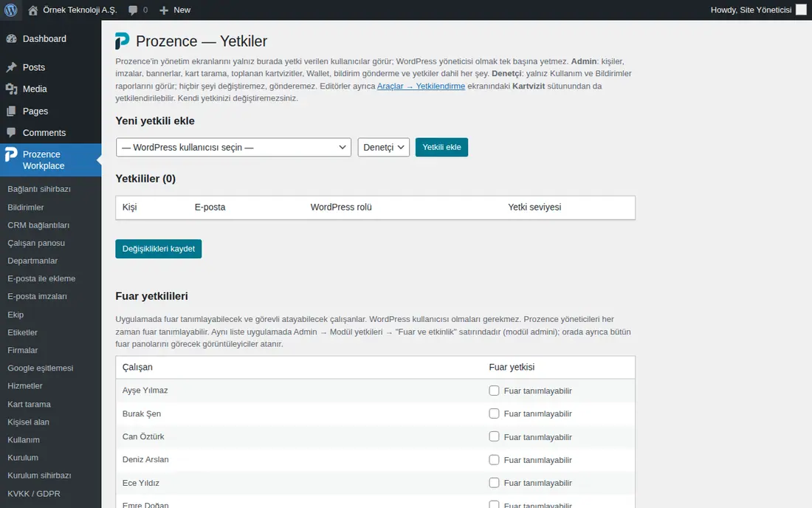Viewport: 812px width, 508px height.
Task: Click the Media icon in sidebar
Action: coord(11,89)
